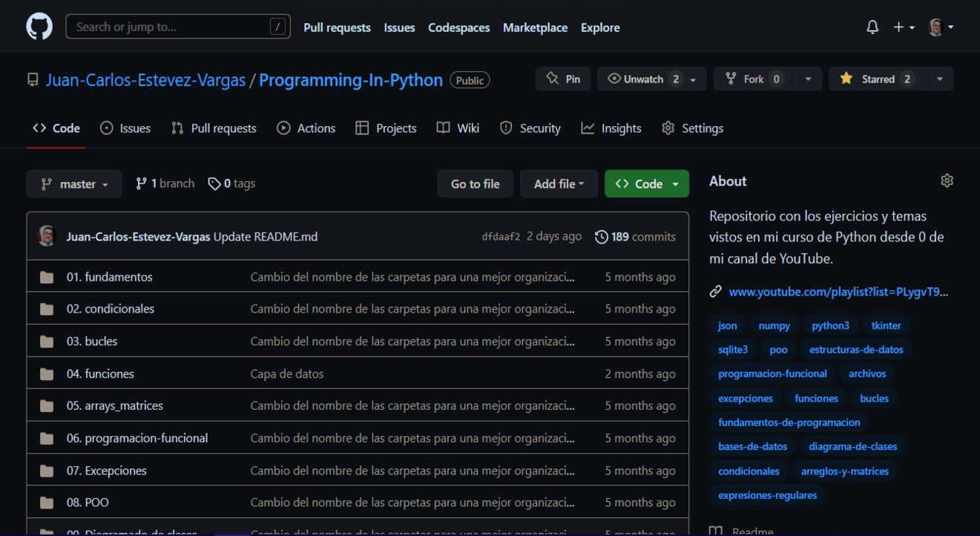This screenshot has width=980, height=536.
Task: View the 189 commits history
Action: [635, 237]
